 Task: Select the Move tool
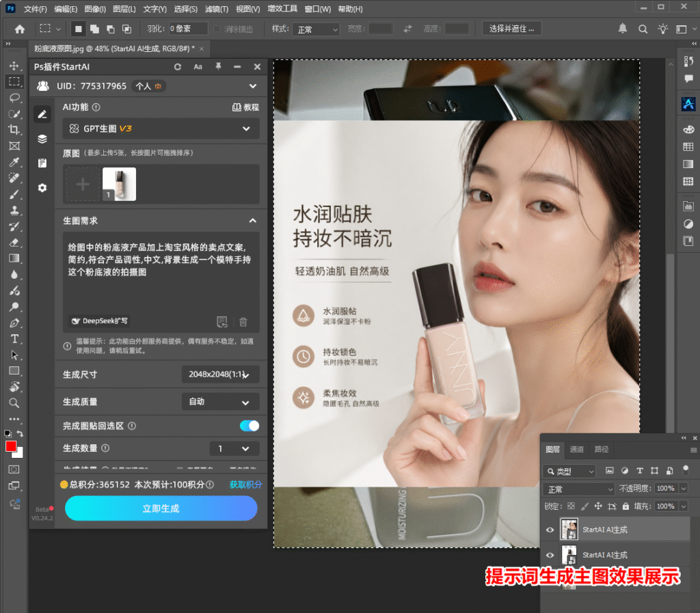point(14,66)
